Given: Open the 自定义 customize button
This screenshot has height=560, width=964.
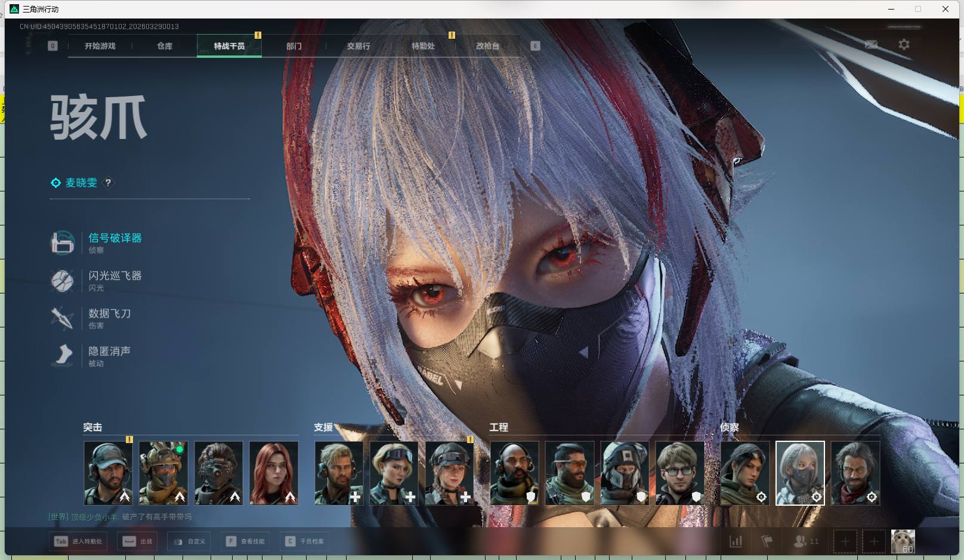Looking at the screenshot, I should [x=190, y=542].
